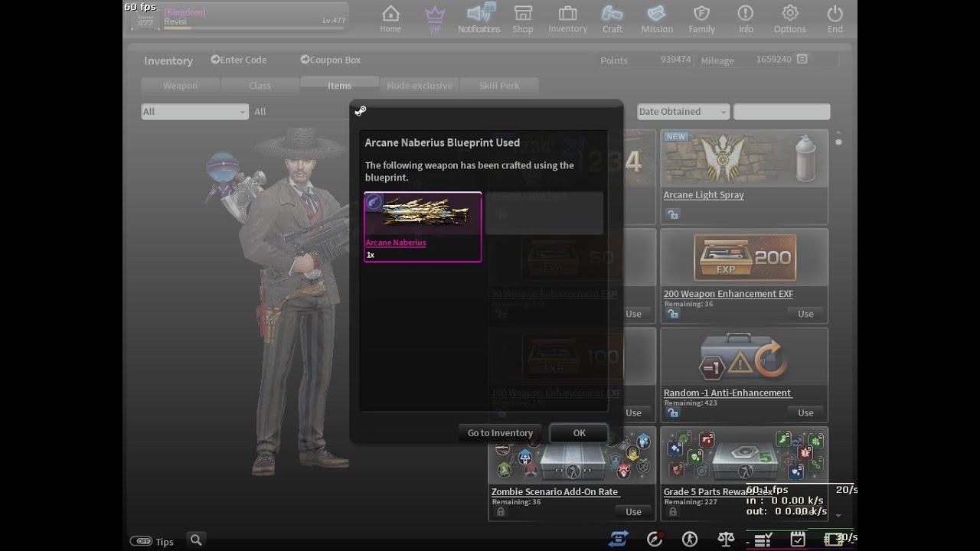
Task: Open the Coupon Box link
Action: 330,60
